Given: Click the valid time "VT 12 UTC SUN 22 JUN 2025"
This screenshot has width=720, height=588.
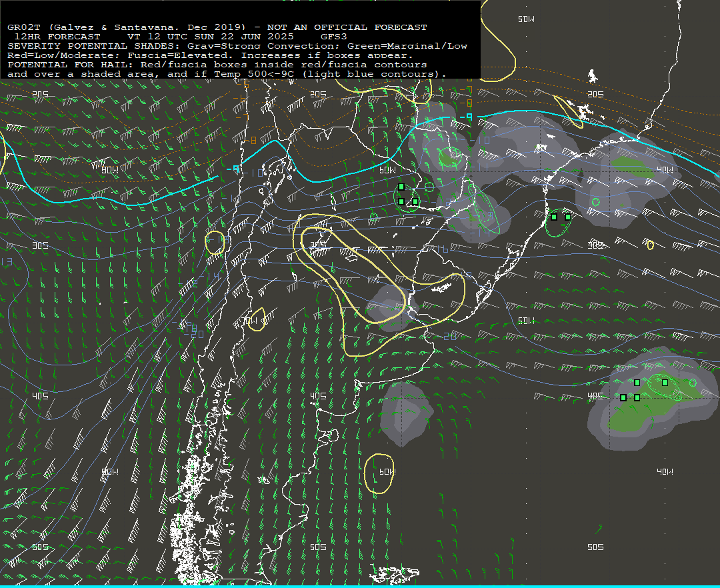Looking at the screenshot, I should pyautogui.click(x=210, y=37).
